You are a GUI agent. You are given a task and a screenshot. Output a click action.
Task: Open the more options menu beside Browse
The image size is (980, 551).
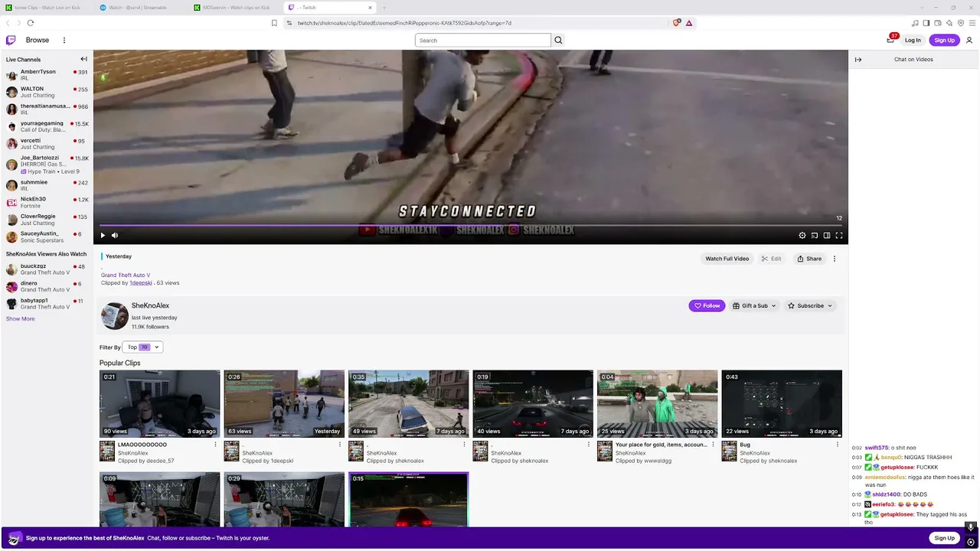click(64, 40)
